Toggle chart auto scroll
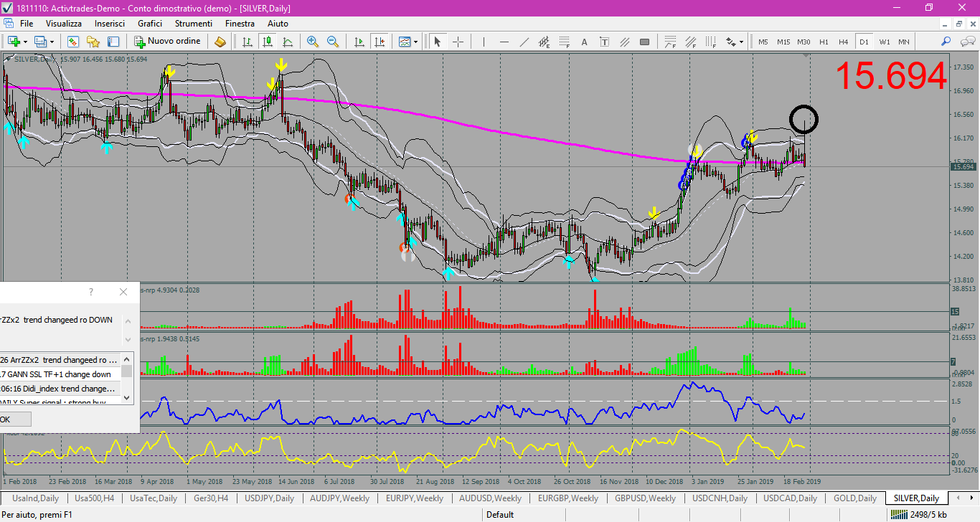This screenshot has height=522, width=980. pos(360,42)
